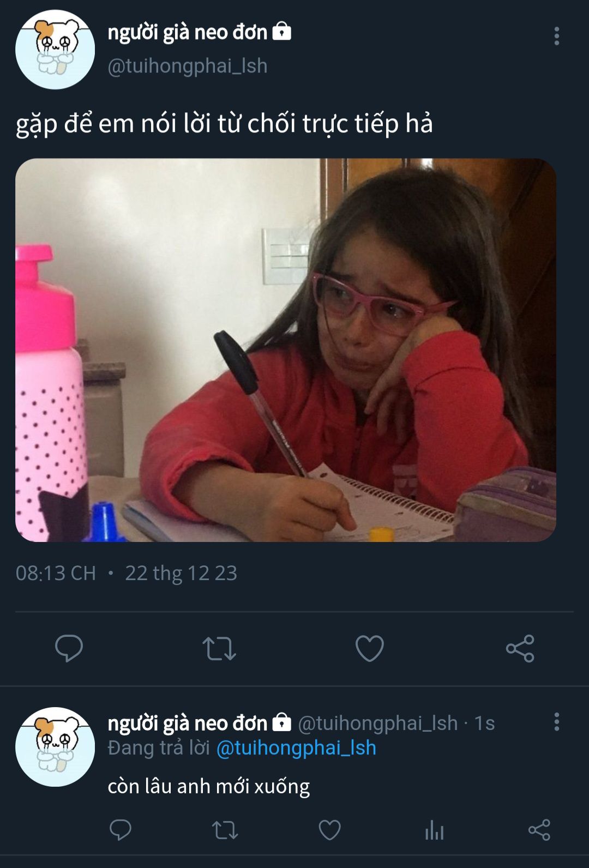View analytics of the reply tweet

pyautogui.click(x=434, y=830)
